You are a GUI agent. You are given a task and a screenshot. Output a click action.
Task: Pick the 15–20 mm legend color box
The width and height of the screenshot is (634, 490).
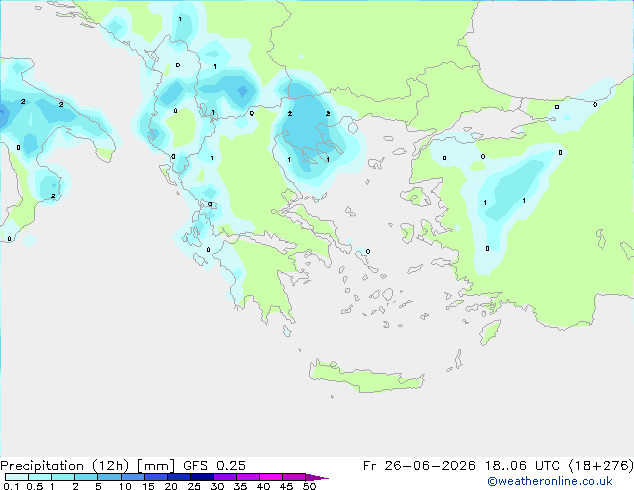pyautogui.click(x=156, y=477)
